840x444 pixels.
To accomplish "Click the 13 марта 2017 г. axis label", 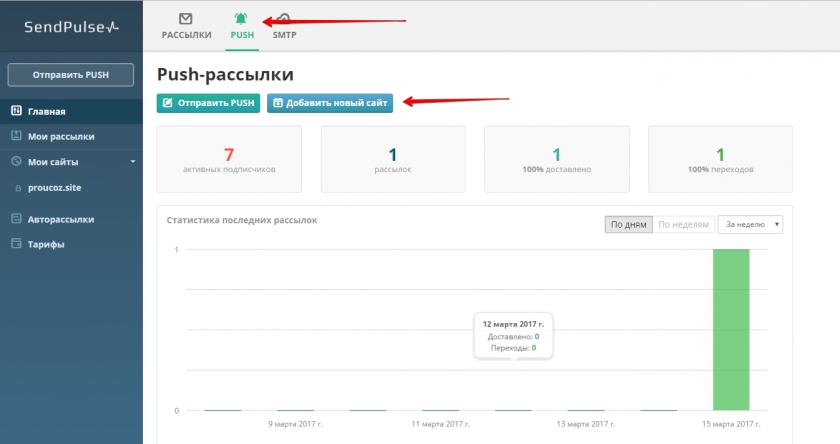I will pos(586,424).
